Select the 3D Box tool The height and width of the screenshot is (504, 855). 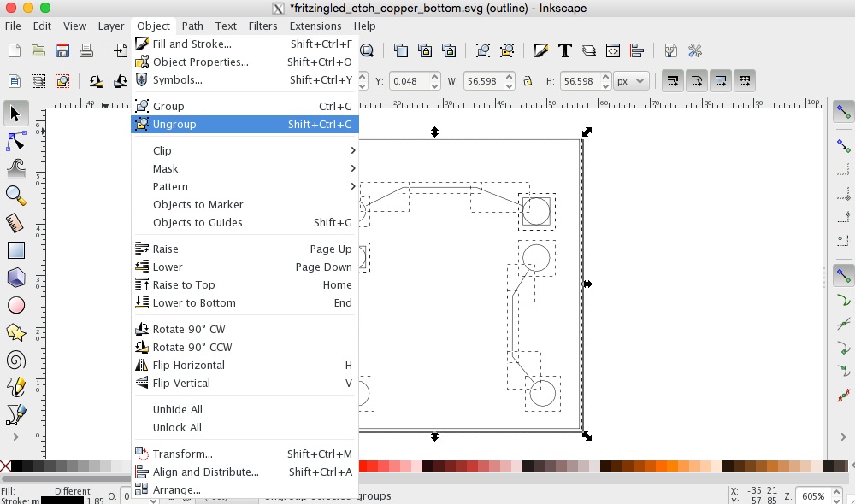coord(15,278)
